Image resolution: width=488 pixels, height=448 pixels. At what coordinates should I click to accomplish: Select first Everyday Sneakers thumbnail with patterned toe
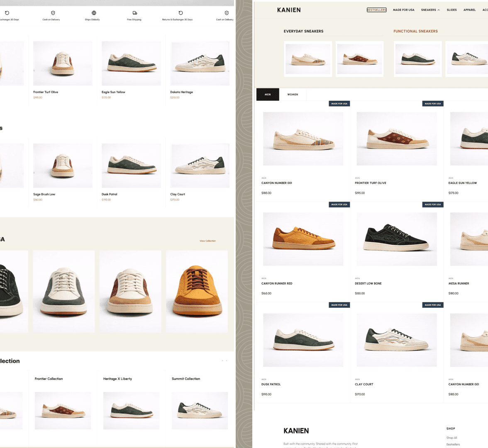[308, 59]
